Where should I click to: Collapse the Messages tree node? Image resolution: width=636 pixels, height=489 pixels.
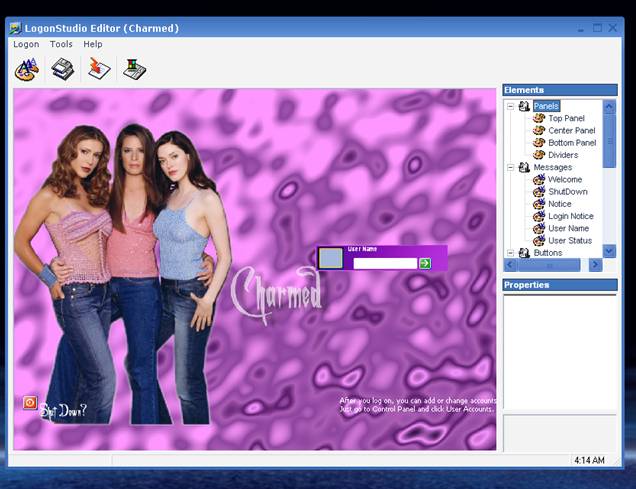[x=511, y=167]
